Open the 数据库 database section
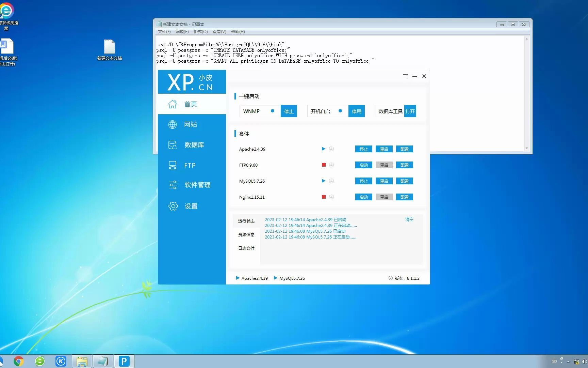588x368 pixels. 192,145
